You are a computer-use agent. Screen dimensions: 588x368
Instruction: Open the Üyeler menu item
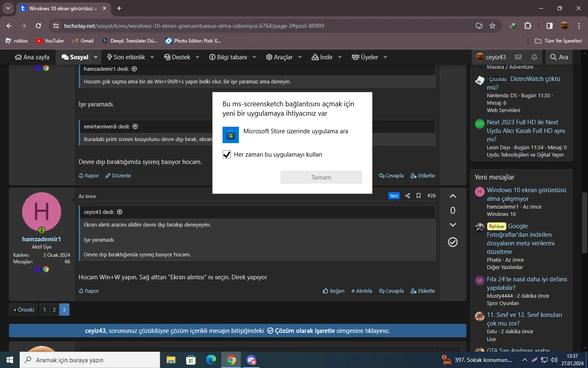point(365,57)
